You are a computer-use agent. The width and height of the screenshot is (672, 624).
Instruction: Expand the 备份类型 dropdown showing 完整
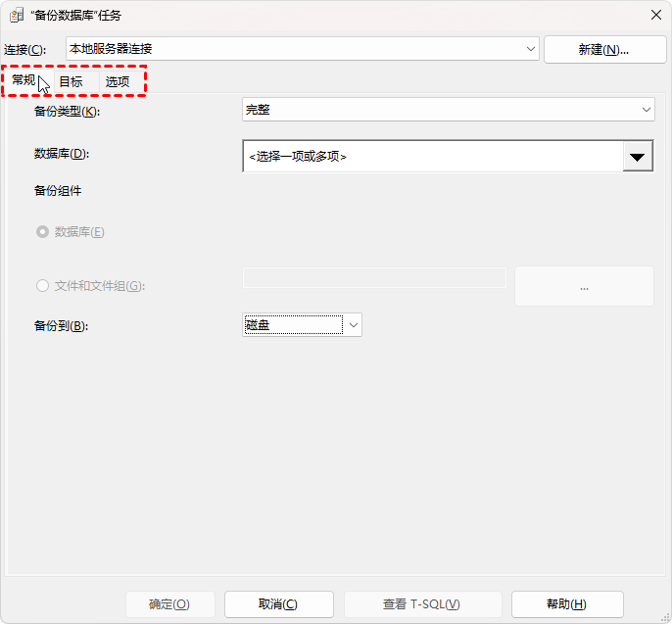coord(449,110)
